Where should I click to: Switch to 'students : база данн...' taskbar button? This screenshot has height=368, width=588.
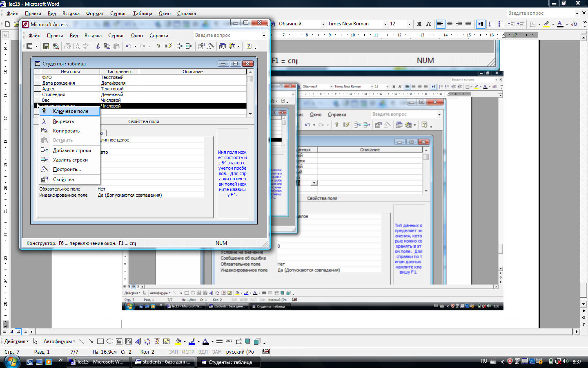[163, 362]
